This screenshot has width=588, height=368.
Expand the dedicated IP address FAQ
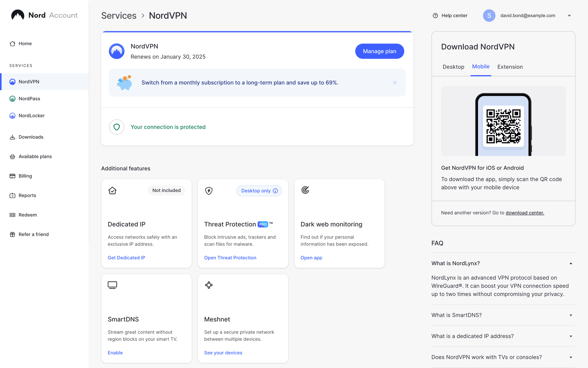coord(571,336)
